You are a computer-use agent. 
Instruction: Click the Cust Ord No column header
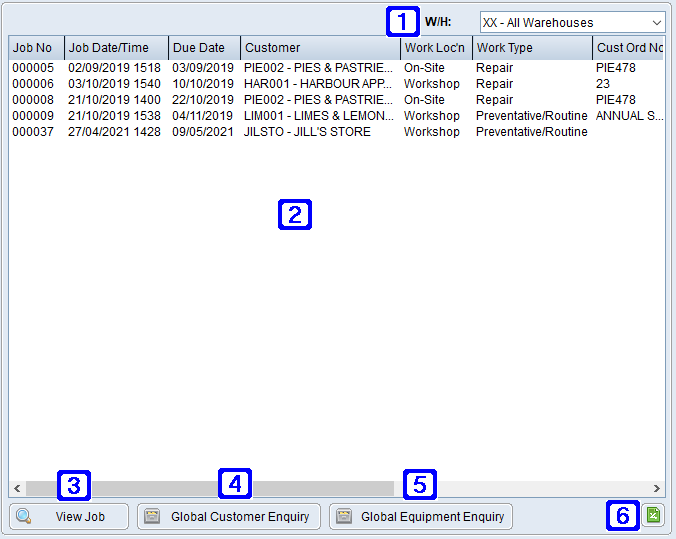(x=629, y=48)
